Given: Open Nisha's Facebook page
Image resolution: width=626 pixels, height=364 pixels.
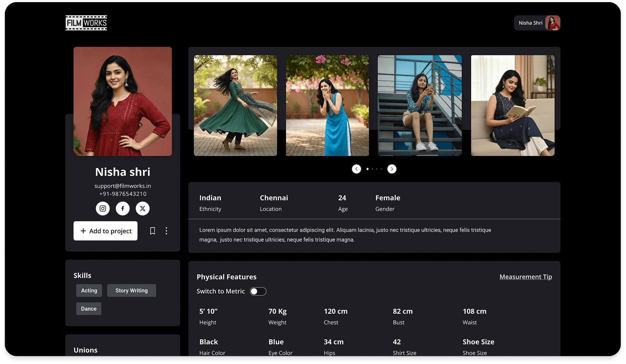Looking at the screenshot, I should [x=123, y=209].
